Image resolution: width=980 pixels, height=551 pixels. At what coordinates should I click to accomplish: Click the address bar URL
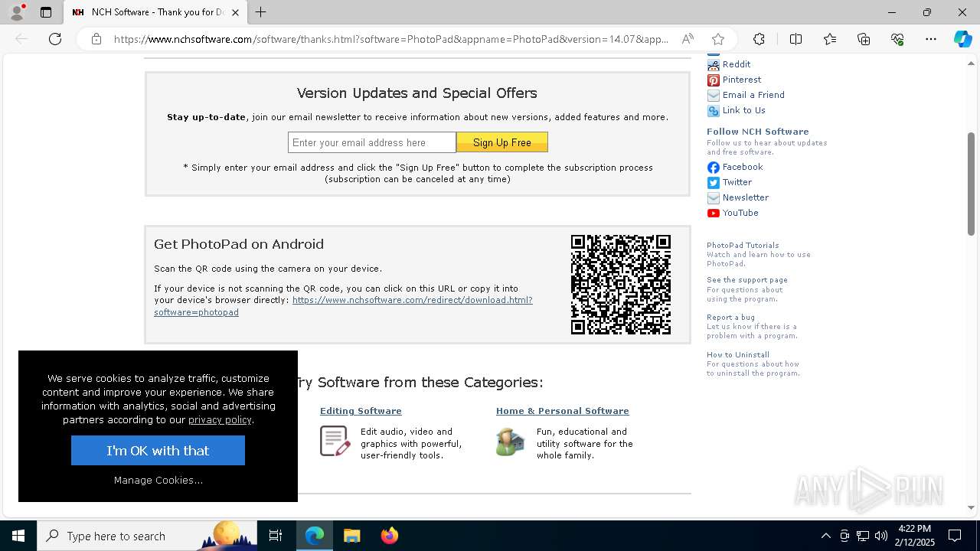click(x=390, y=39)
